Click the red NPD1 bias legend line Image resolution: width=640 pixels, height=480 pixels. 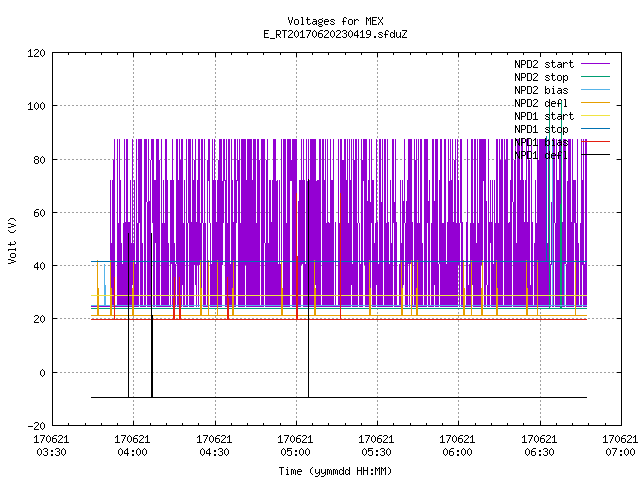coord(596,142)
